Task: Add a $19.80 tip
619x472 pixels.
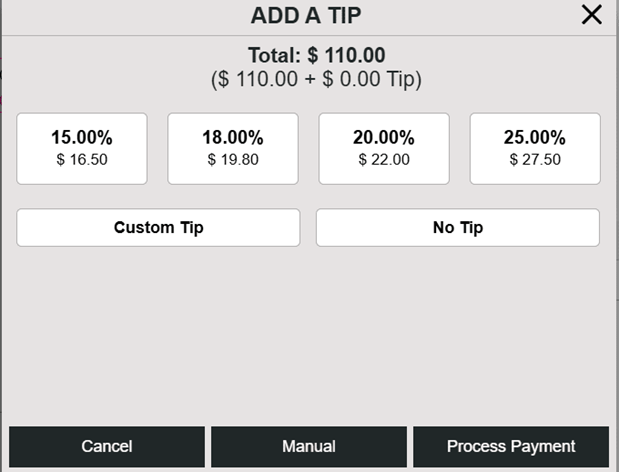Action: (x=233, y=159)
